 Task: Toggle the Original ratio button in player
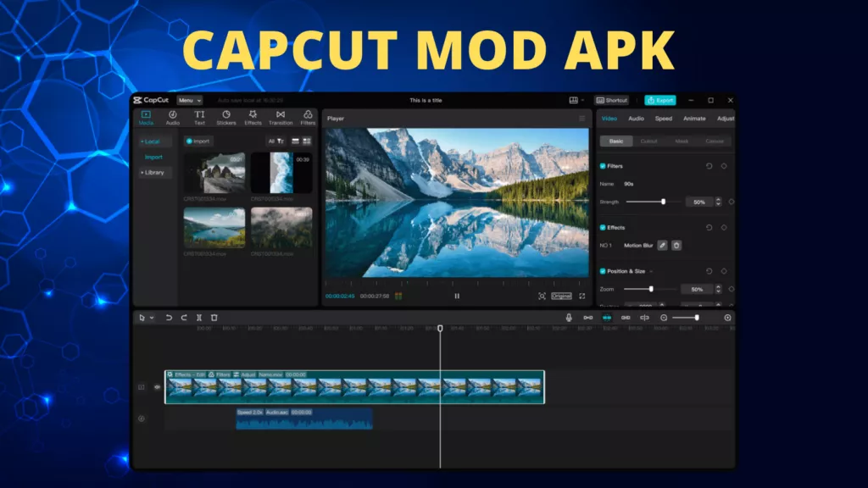(x=561, y=296)
